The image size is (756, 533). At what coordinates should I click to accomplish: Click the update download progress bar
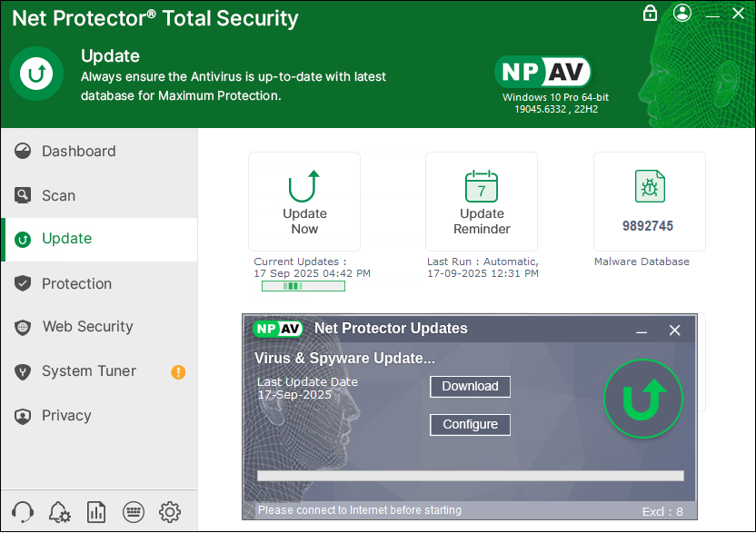click(470, 475)
